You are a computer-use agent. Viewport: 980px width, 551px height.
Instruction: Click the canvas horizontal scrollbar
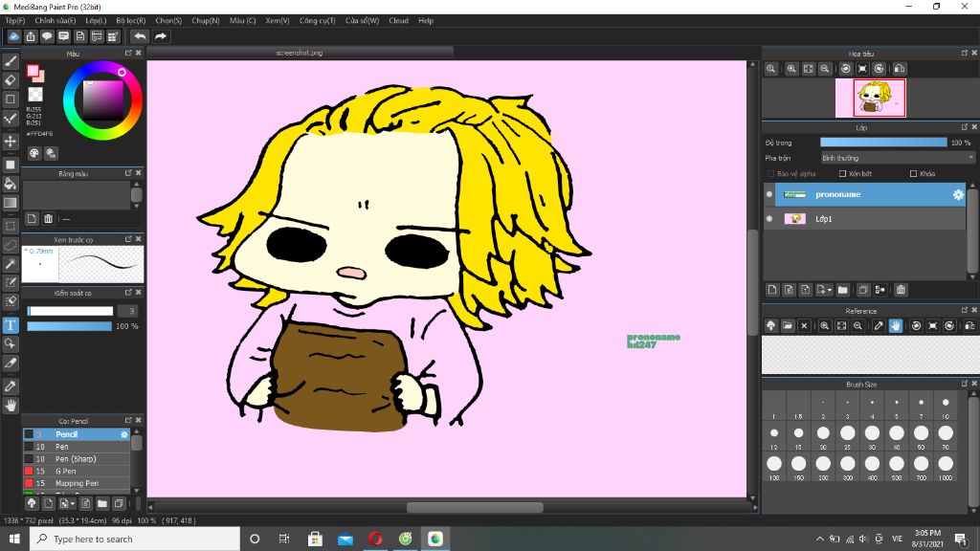click(x=475, y=507)
